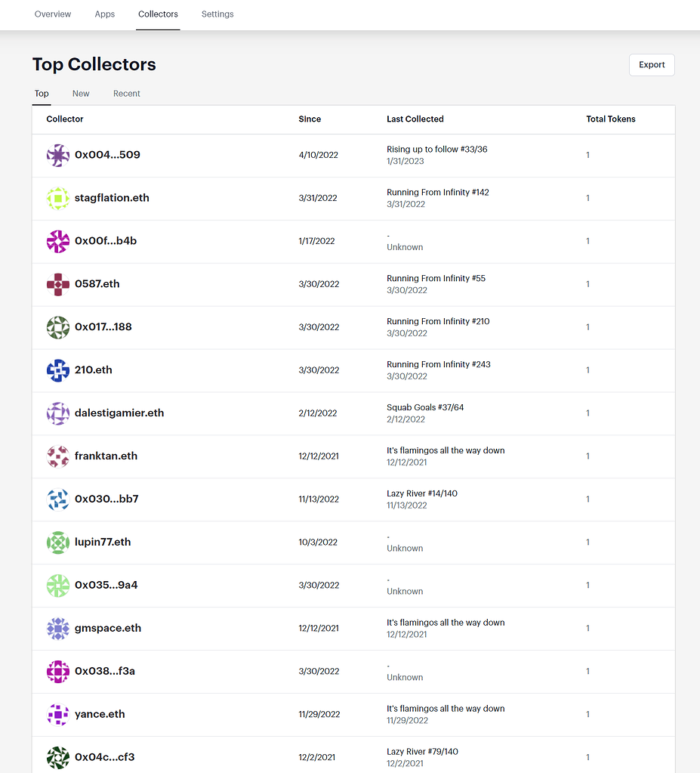The image size is (700, 773).
Task: Switch to the Apps tab
Action: click(104, 14)
